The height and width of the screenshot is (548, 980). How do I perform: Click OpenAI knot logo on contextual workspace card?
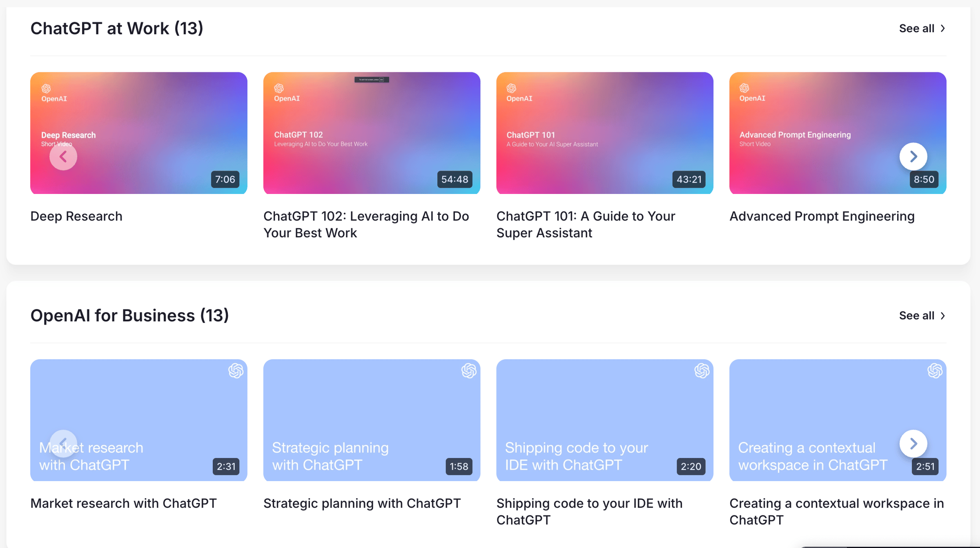pyautogui.click(x=935, y=371)
